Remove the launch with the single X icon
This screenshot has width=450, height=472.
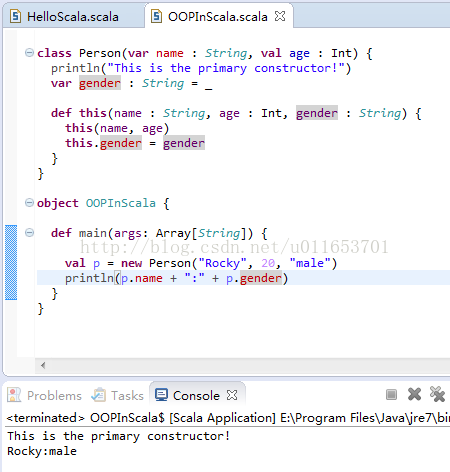click(414, 394)
